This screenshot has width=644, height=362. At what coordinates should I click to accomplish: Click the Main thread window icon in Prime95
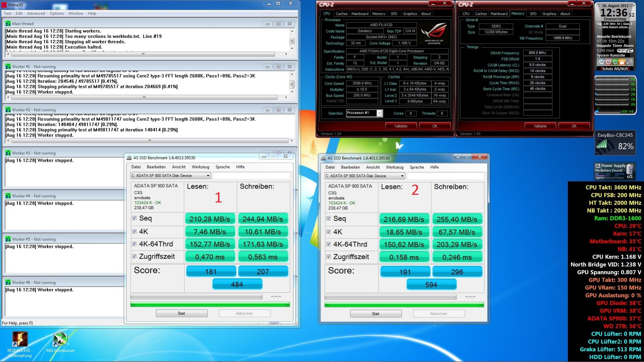point(8,23)
